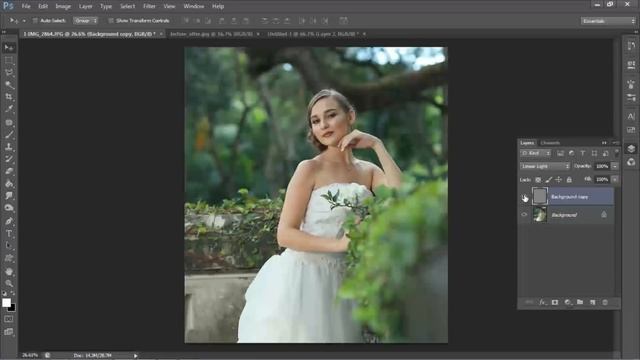Select the Spot Healing Brush tool
The width and height of the screenshot is (640, 360).
click(9, 122)
